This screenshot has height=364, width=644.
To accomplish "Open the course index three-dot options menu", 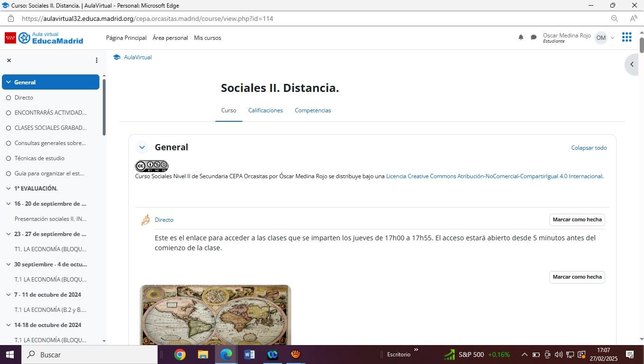I will click(97, 60).
